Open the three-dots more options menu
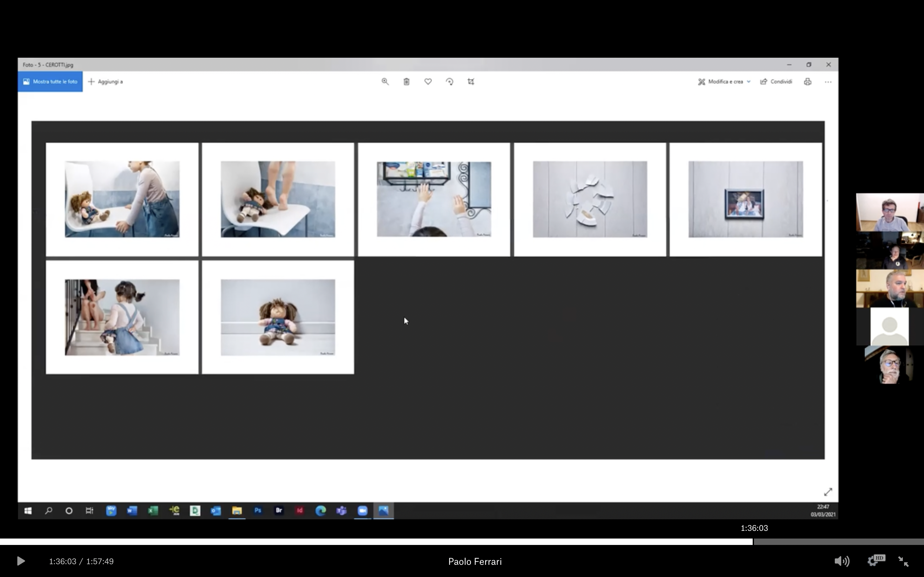Image resolution: width=924 pixels, height=577 pixels. (x=828, y=82)
